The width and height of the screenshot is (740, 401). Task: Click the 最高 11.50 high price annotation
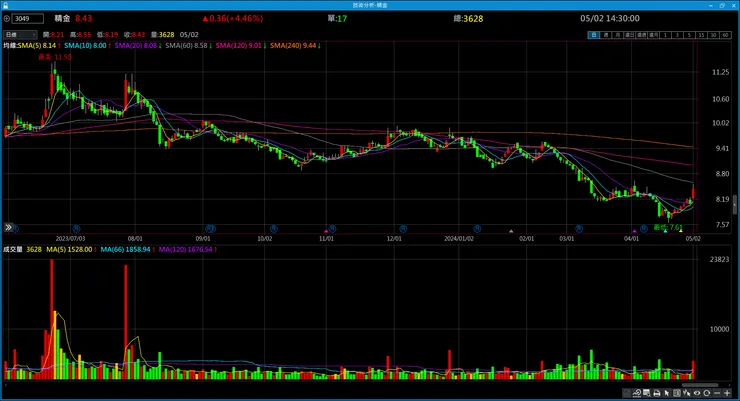click(55, 57)
